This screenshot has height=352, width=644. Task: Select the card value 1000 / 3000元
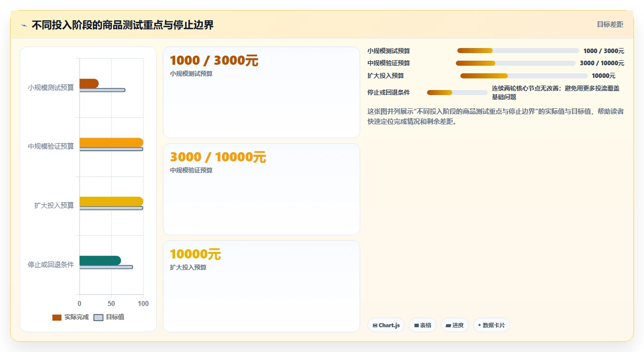point(214,61)
